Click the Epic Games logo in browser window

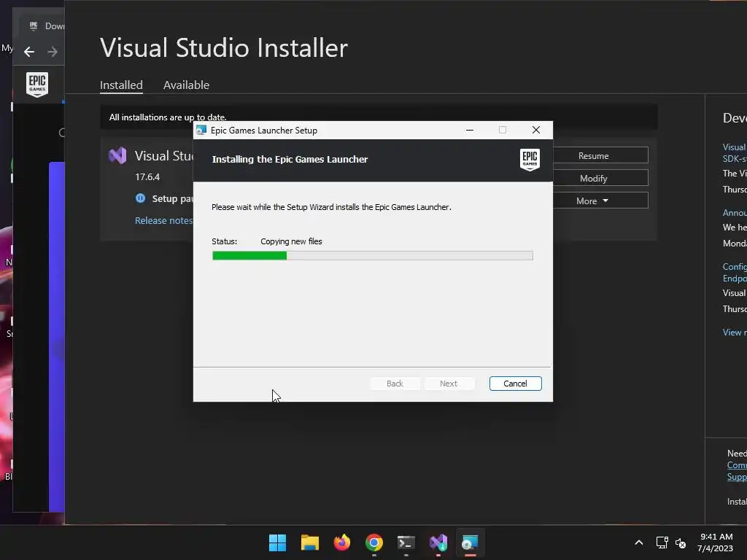(x=37, y=85)
